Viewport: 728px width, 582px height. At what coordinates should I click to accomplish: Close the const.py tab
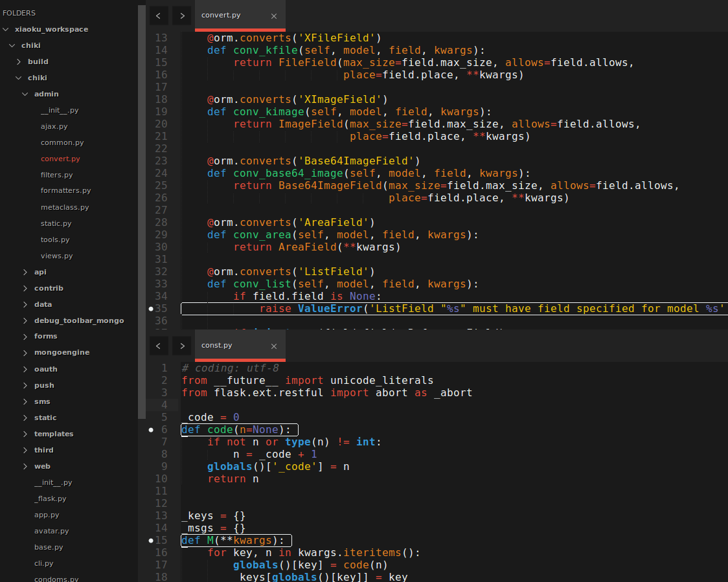tap(274, 346)
